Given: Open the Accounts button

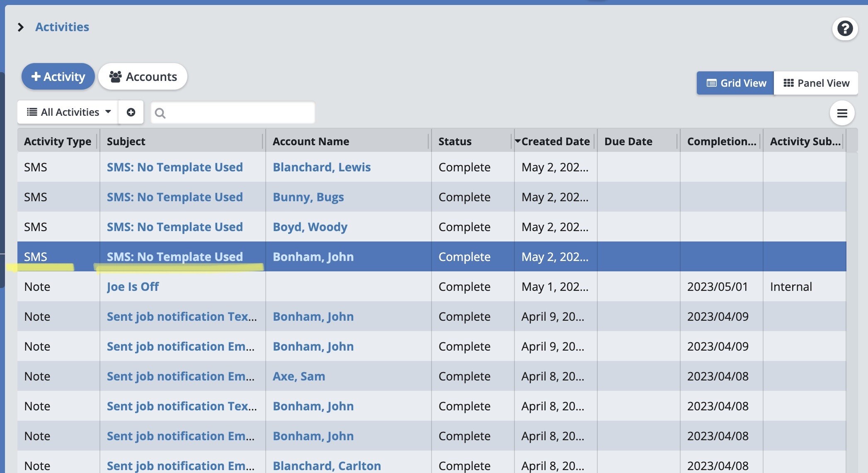Looking at the screenshot, I should [143, 76].
